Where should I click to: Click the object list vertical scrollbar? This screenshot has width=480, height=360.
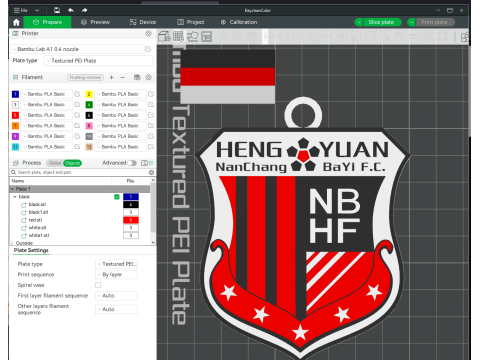(153, 208)
